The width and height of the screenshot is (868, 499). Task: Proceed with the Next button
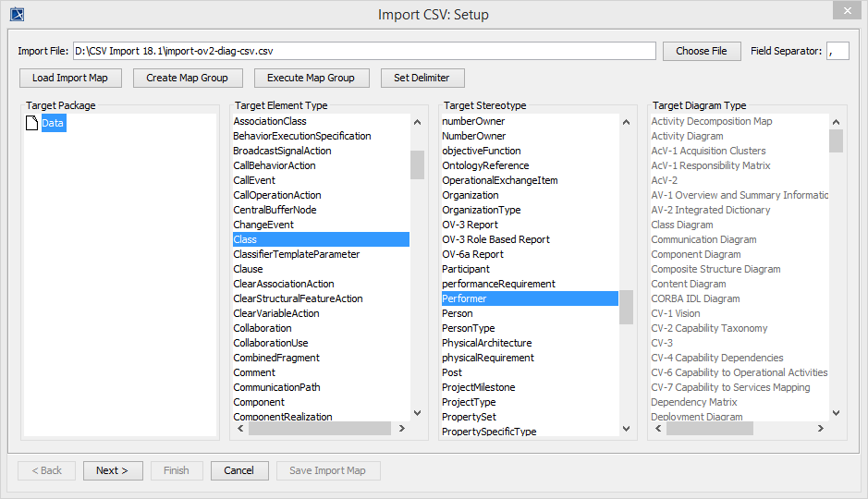click(x=113, y=470)
